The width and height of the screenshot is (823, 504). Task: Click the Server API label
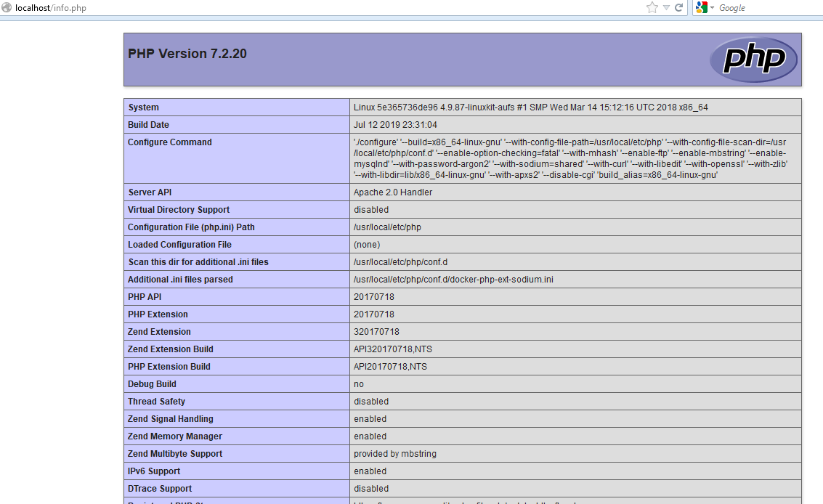click(150, 192)
